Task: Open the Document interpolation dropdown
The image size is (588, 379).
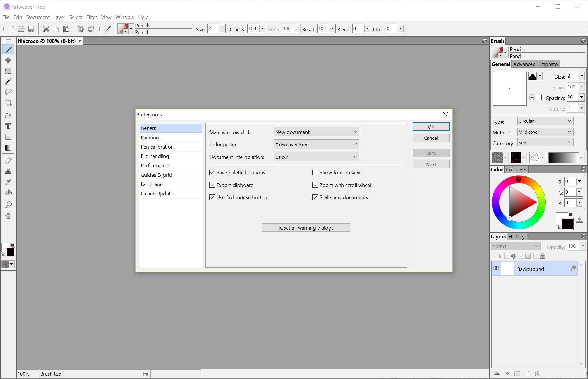Action: [316, 157]
